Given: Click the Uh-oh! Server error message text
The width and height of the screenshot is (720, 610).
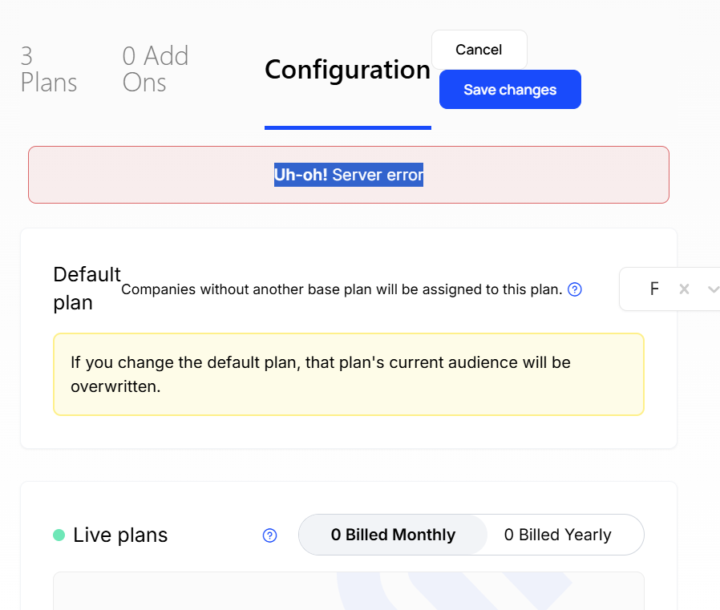Looking at the screenshot, I should click(x=349, y=175).
